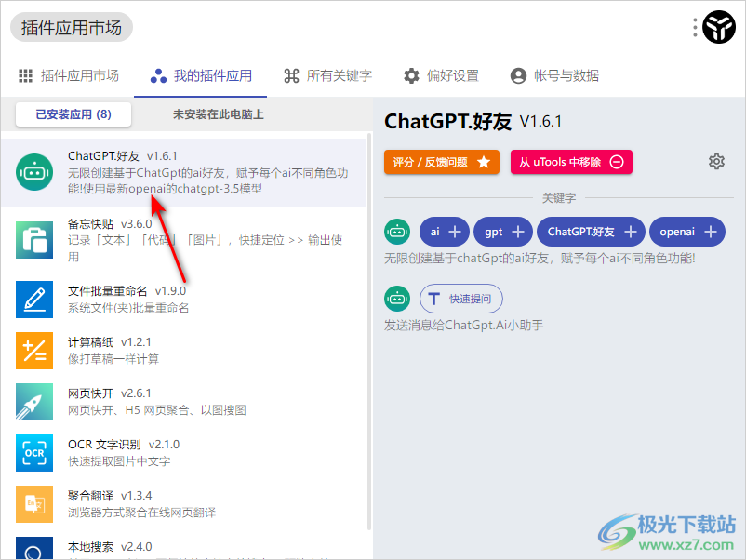Click the 偏好设置 gear icon
The image size is (746, 560).
pos(411,75)
